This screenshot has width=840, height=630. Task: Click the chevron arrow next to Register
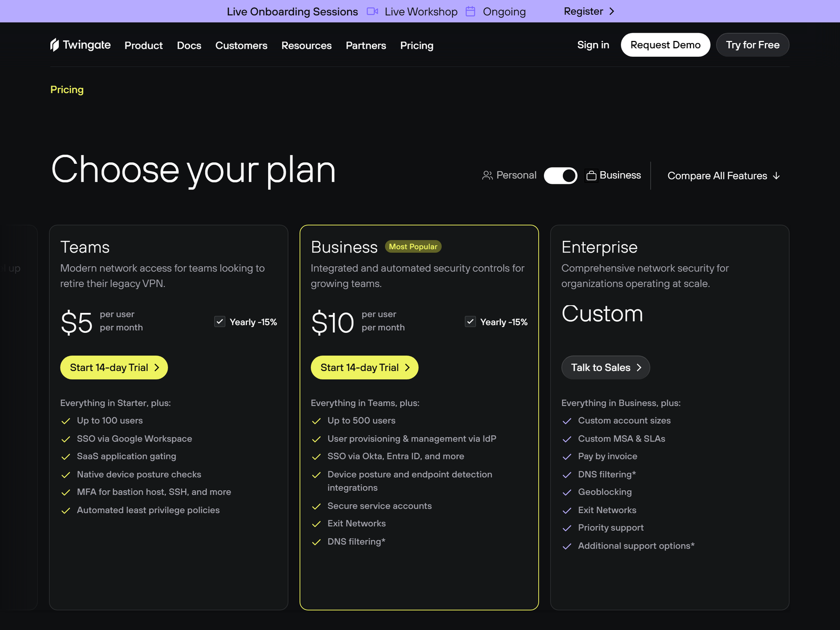click(x=612, y=12)
